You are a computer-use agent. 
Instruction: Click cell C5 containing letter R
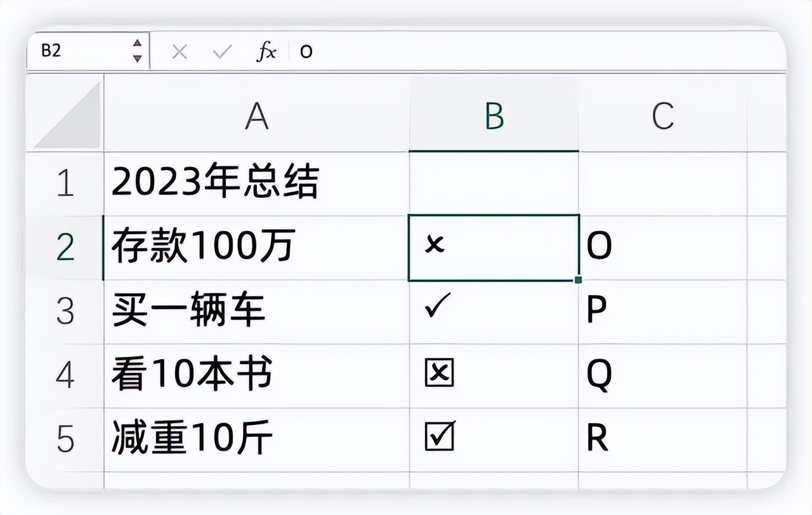click(662, 440)
